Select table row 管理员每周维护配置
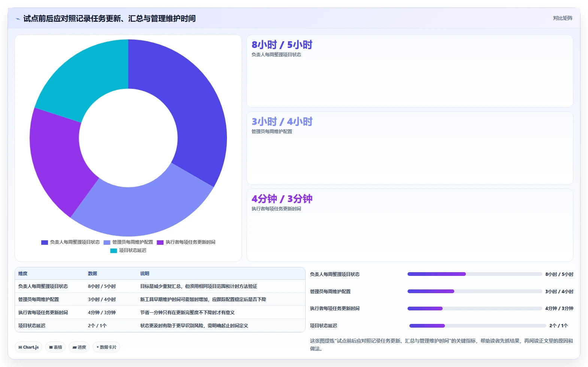Screen dimensions: 588x367 (160, 300)
